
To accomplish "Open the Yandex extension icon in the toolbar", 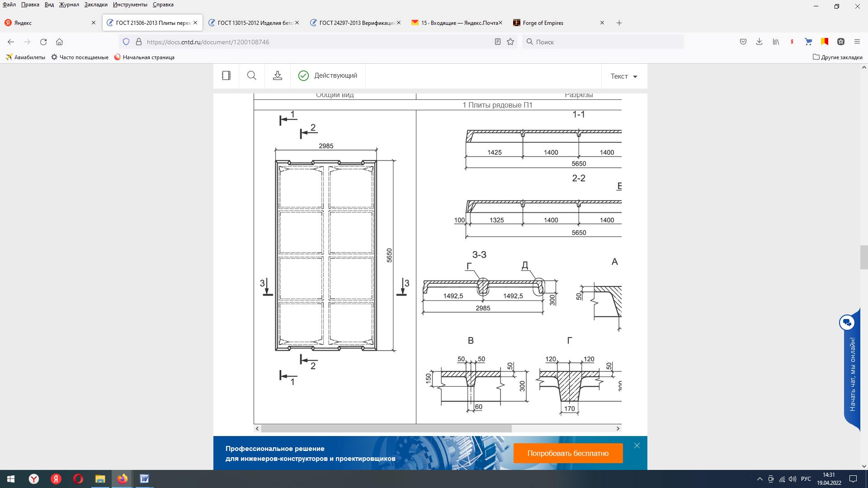I will 792,42.
